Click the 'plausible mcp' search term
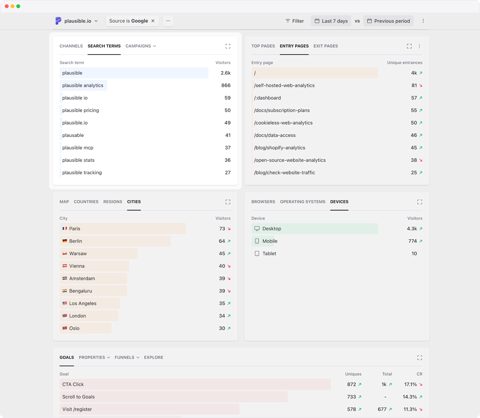Image resolution: width=480 pixels, height=418 pixels. pyautogui.click(x=78, y=148)
